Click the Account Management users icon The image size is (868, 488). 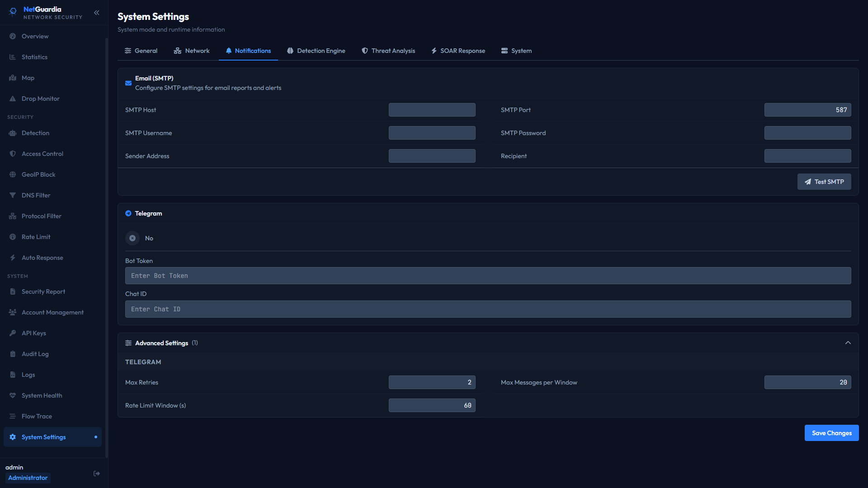tap(13, 312)
